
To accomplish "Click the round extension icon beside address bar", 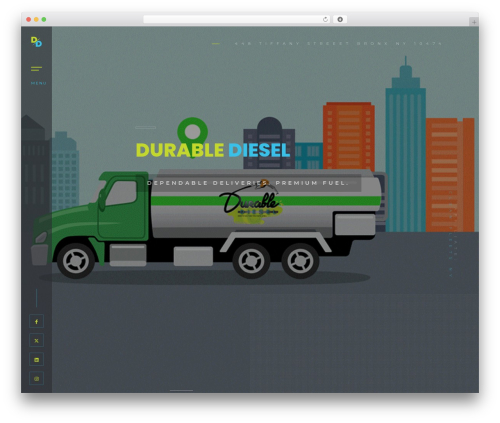I will (x=340, y=19).
